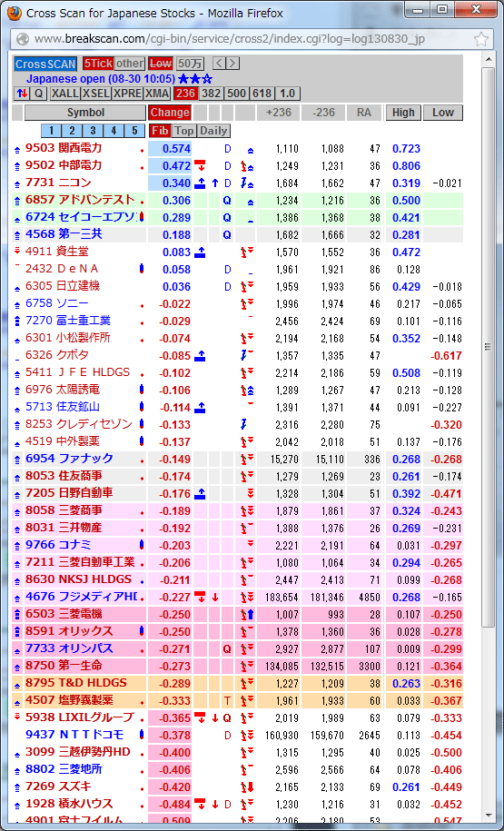Click red down-arrow icon in LIXILグループ row
Screen dimensions: 504x831
(200, 717)
